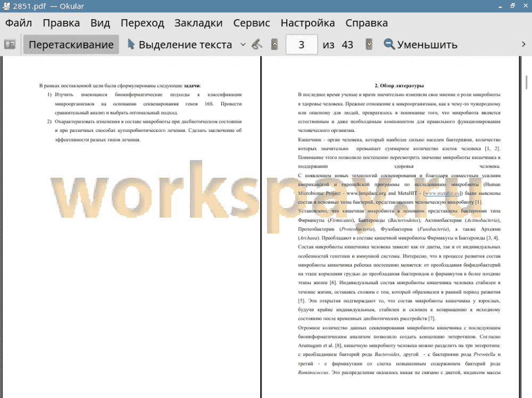Click the Уменьшить zoom out button
This screenshot has width=532, height=398.
pos(420,45)
